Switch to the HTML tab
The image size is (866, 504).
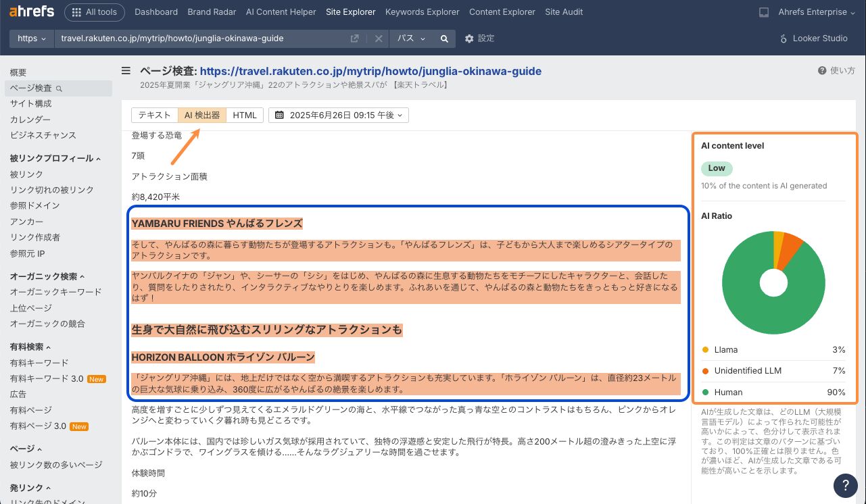point(245,115)
